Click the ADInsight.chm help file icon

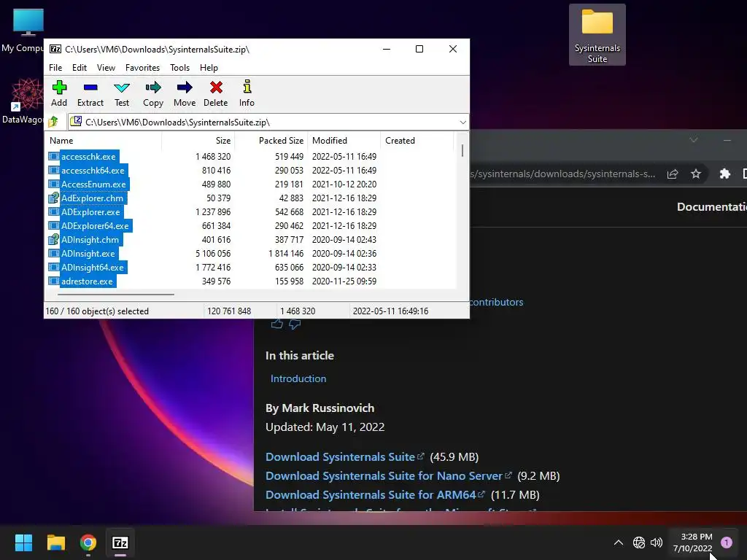54,239
